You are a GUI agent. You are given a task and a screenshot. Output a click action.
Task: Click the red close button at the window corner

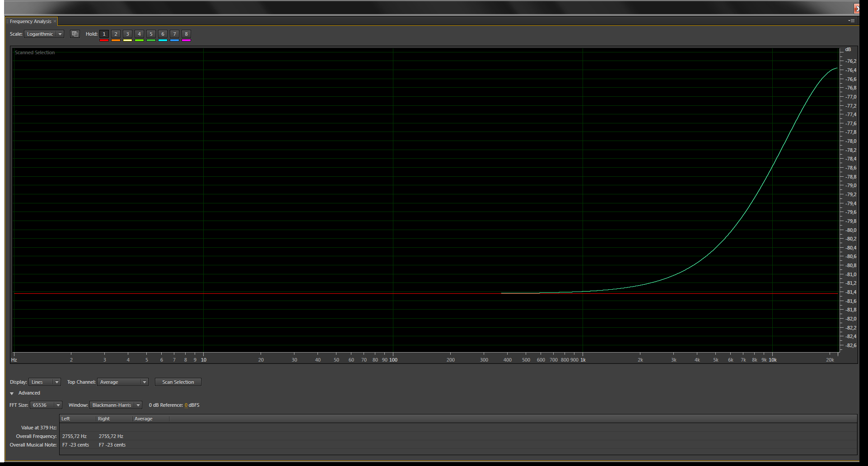click(x=857, y=9)
